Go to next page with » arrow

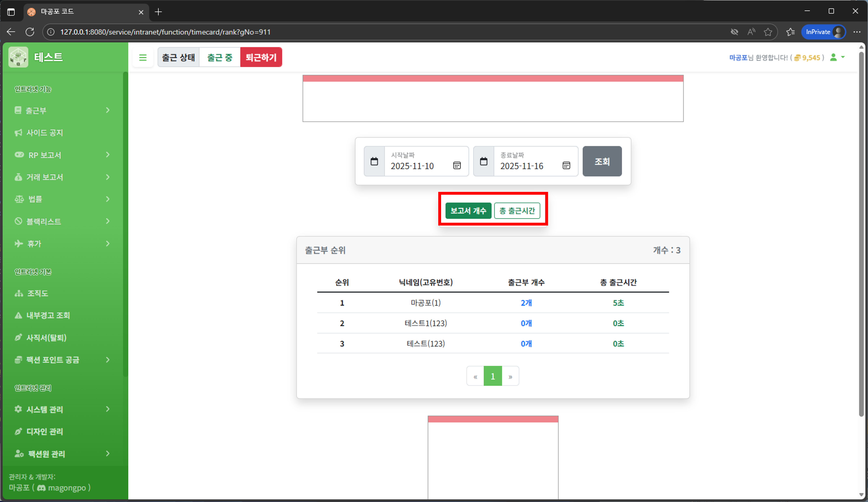coord(510,376)
